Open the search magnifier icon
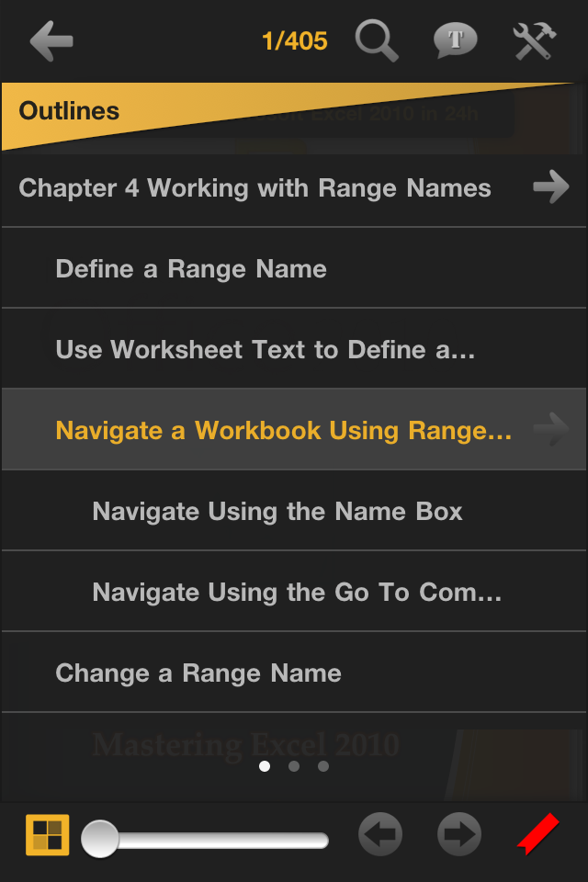This screenshot has width=588, height=882. point(377,40)
